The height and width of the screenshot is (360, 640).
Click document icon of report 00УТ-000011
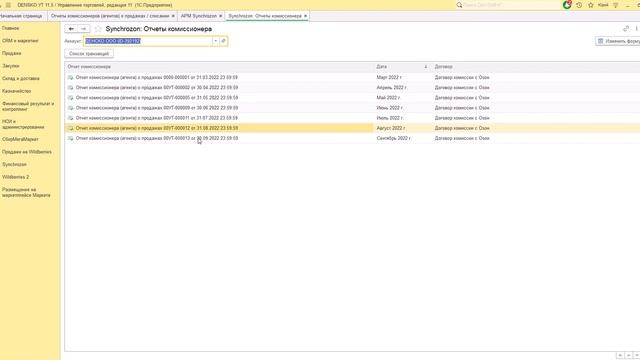[x=71, y=118]
